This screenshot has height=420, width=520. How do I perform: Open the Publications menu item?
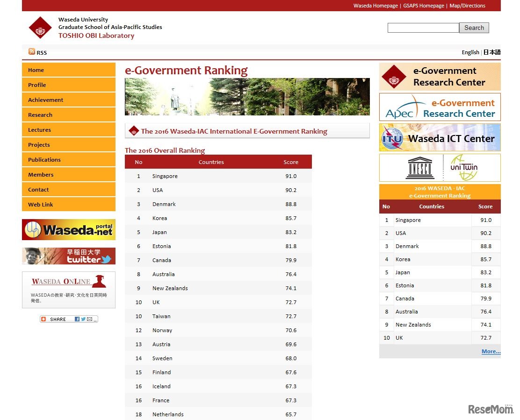point(69,159)
